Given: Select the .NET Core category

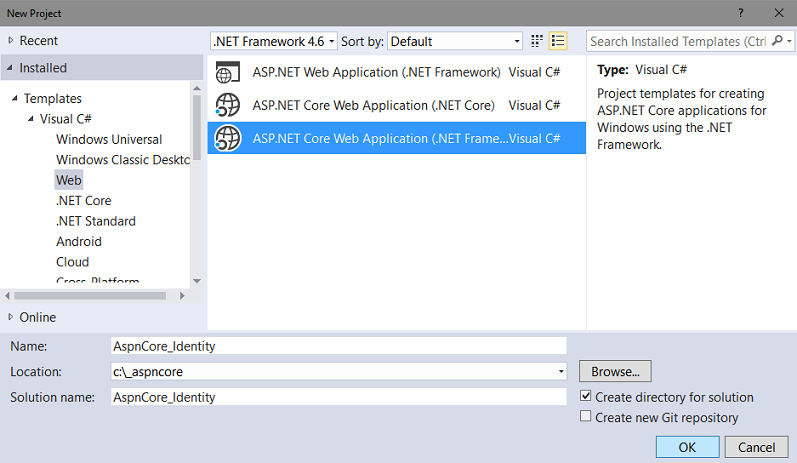Looking at the screenshot, I should [84, 201].
